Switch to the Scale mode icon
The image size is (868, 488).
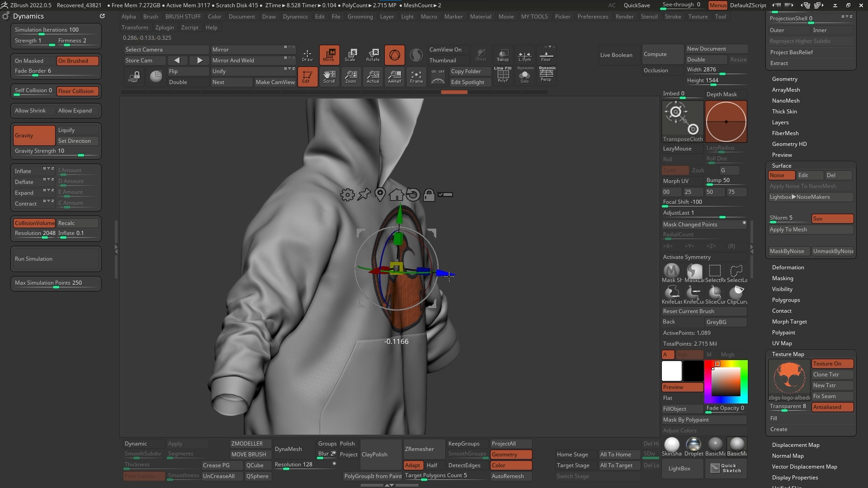point(351,55)
